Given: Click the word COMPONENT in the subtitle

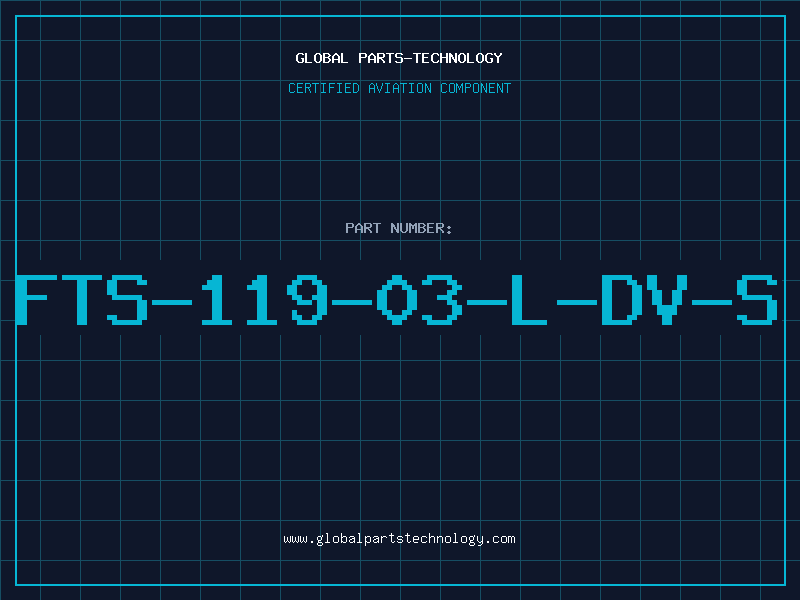Looking at the screenshot, I should point(476,88).
